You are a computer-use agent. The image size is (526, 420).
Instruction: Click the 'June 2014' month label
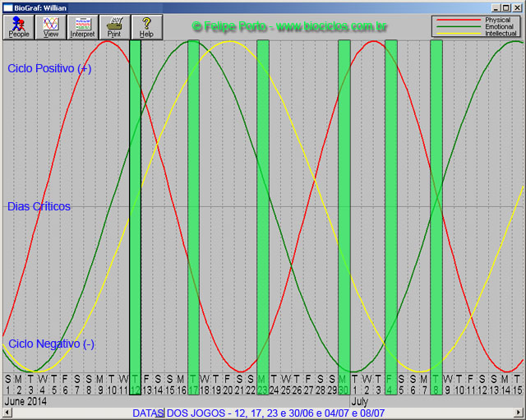point(25,401)
